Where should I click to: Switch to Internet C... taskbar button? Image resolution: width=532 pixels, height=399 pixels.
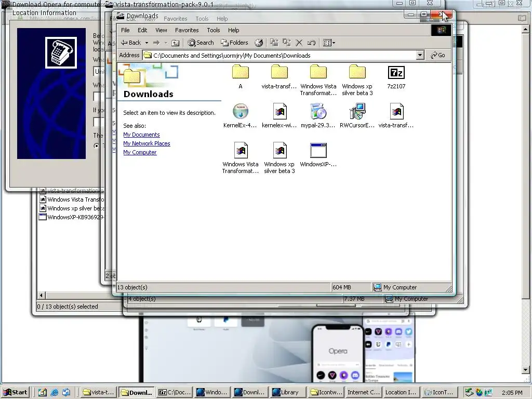point(363,392)
